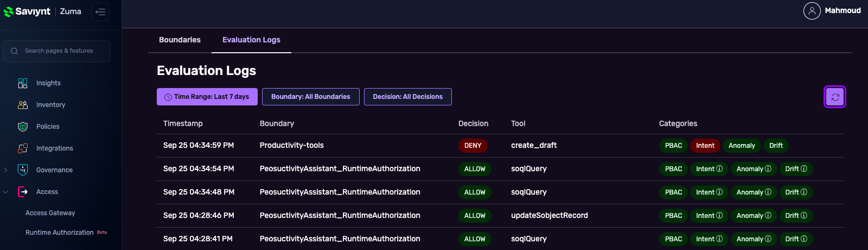The image size is (868, 250).
Task: Click the clock icon in Time Range filter
Action: (168, 97)
